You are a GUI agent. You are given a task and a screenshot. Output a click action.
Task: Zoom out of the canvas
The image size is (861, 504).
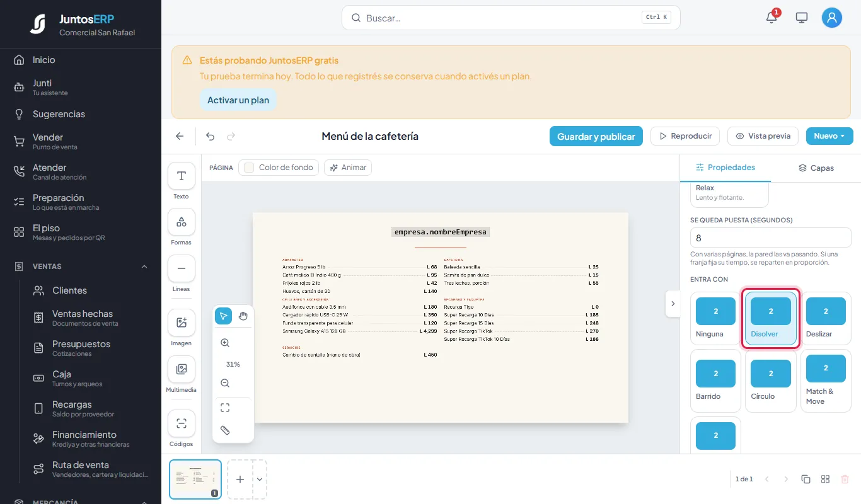225,383
